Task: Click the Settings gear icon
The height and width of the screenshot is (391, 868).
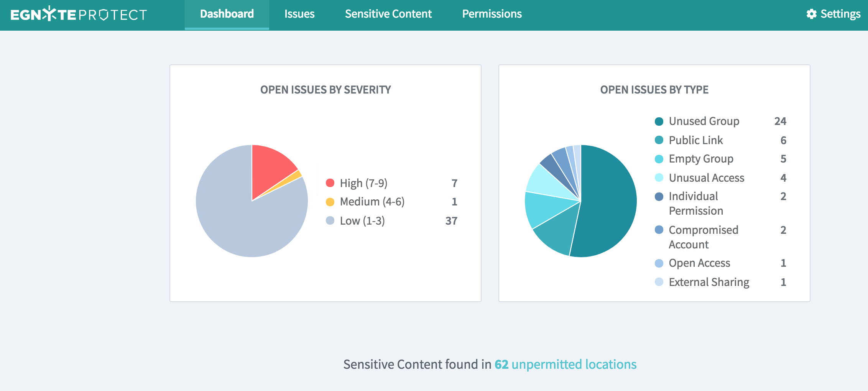Action: pyautogui.click(x=811, y=14)
